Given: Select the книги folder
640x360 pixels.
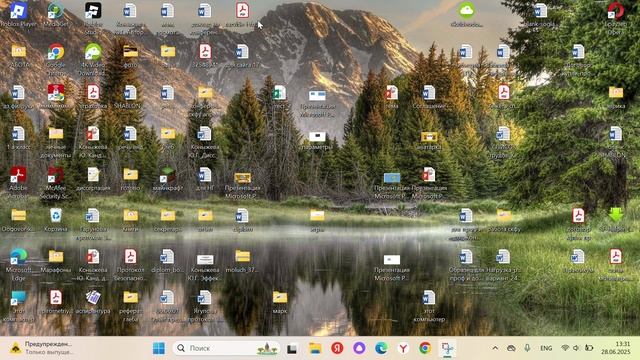Looking at the screenshot, I should 131,216.
